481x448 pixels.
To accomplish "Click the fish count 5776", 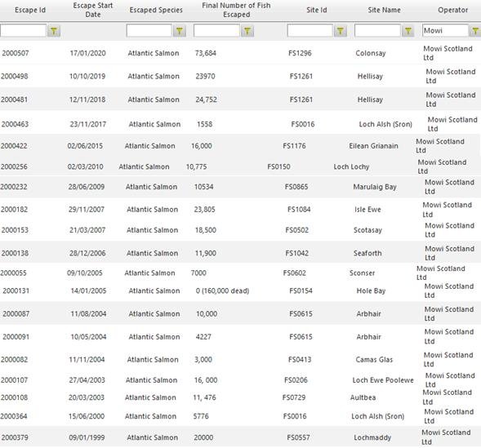I will tap(201, 416).
